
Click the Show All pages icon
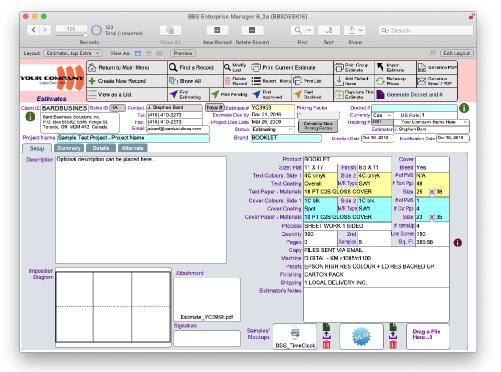click(x=173, y=81)
